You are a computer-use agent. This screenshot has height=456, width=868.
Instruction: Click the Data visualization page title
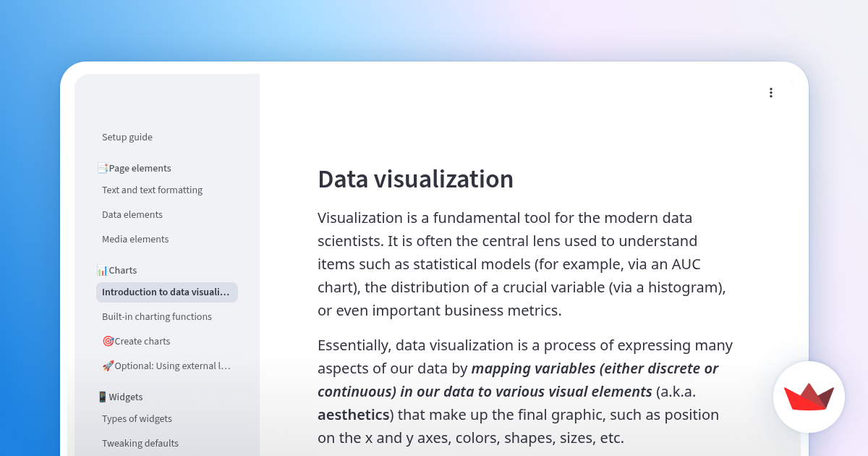pyautogui.click(x=416, y=179)
